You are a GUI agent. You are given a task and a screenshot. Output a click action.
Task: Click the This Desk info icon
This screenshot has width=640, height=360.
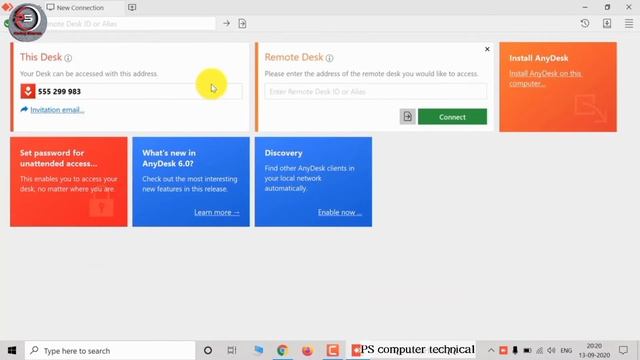click(x=68, y=58)
